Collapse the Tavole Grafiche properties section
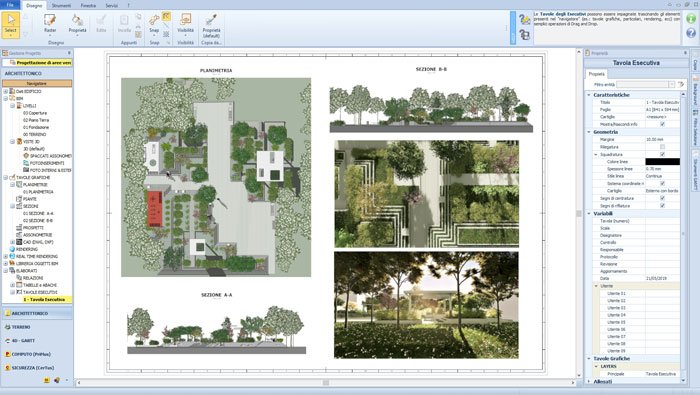This screenshot has height=395, width=700. coord(589,358)
